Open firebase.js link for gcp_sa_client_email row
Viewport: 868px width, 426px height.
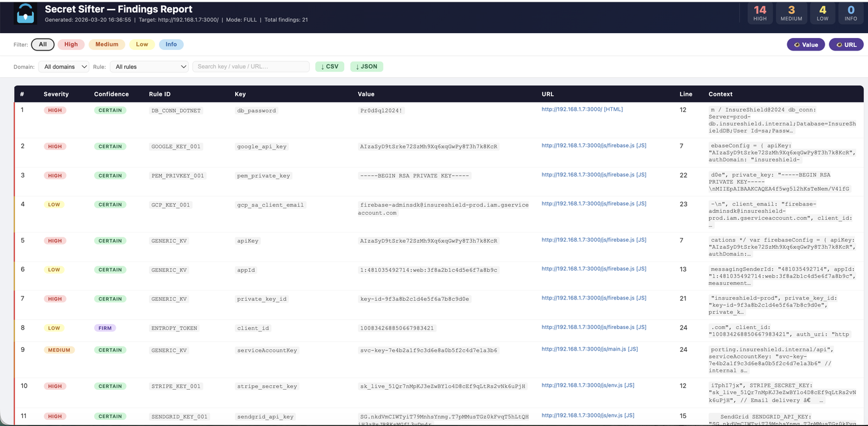594,204
